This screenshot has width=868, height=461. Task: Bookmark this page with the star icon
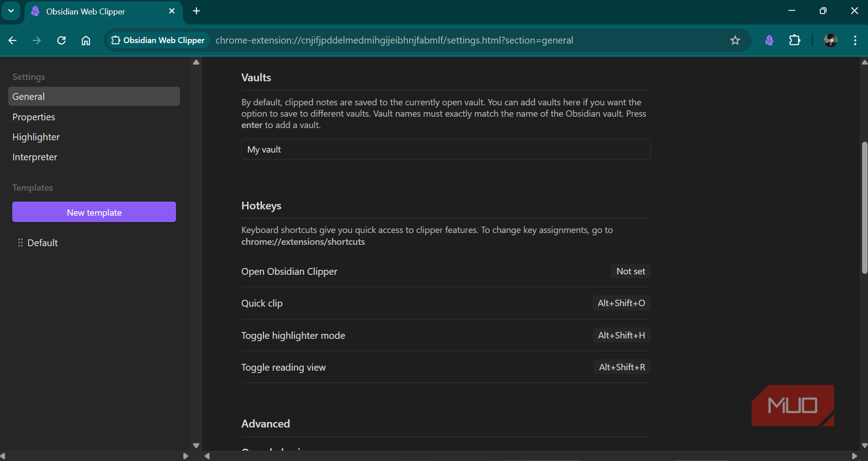pyautogui.click(x=735, y=40)
